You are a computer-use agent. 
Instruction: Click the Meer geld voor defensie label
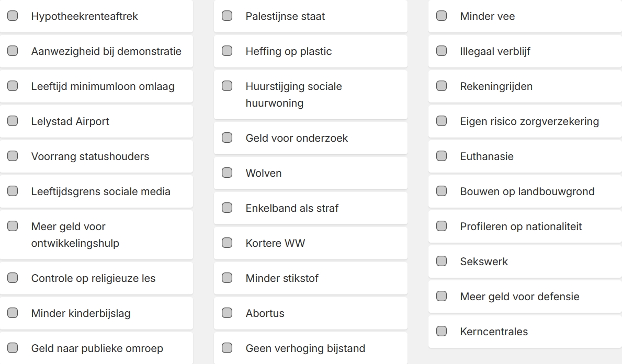pos(519,297)
